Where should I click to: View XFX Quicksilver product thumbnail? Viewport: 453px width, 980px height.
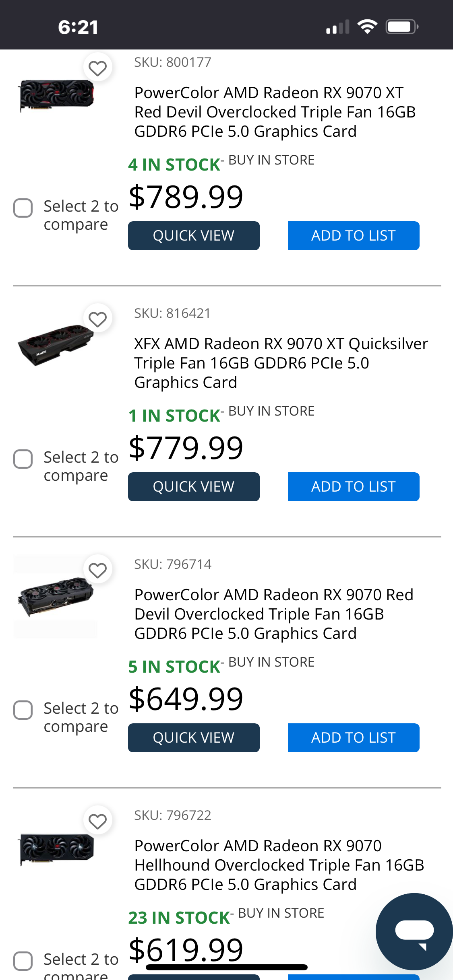(x=56, y=345)
